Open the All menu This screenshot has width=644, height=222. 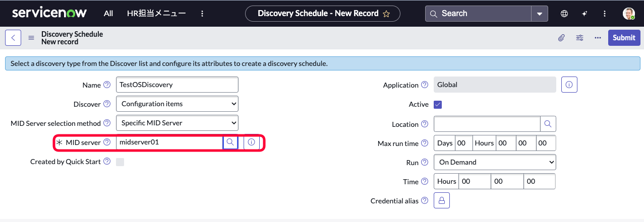[108, 14]
